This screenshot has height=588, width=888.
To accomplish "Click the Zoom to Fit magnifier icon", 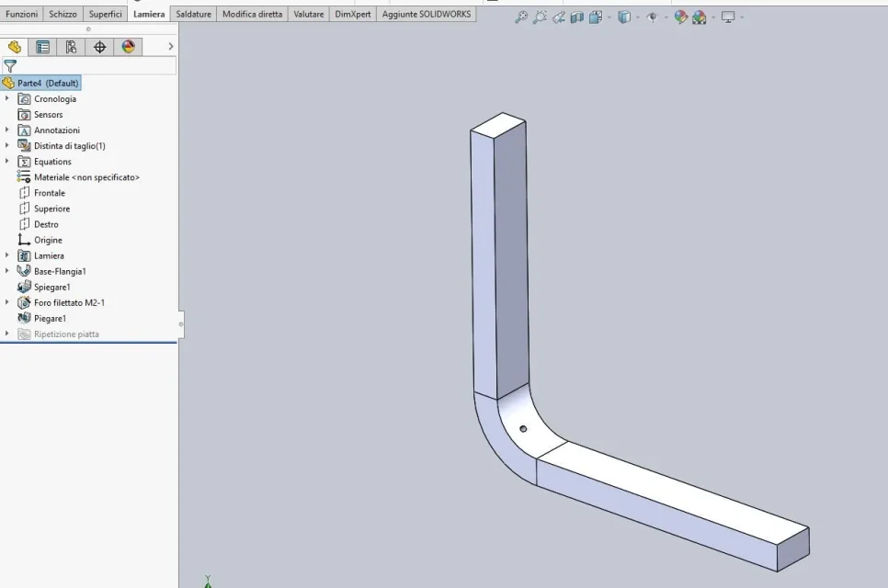I will click(x=521, y=17).
